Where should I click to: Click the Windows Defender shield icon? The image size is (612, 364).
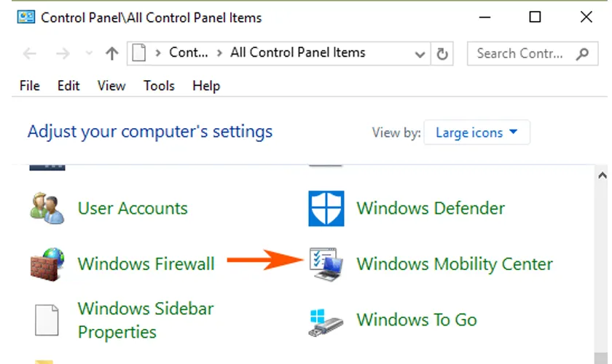coord(326,208)
